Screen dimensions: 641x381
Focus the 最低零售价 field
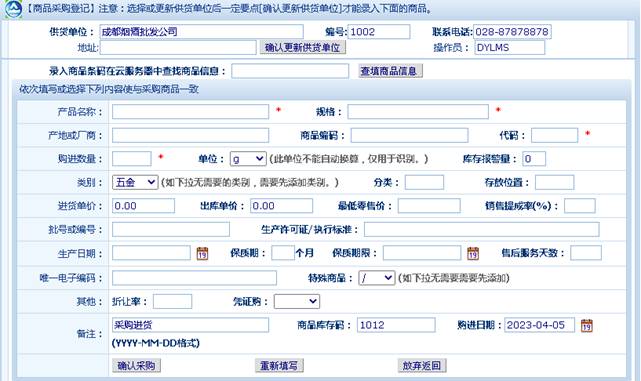point(429,206)
